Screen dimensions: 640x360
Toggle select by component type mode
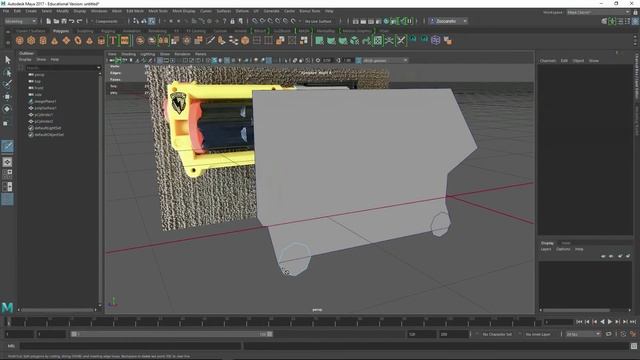click(151, 21)
